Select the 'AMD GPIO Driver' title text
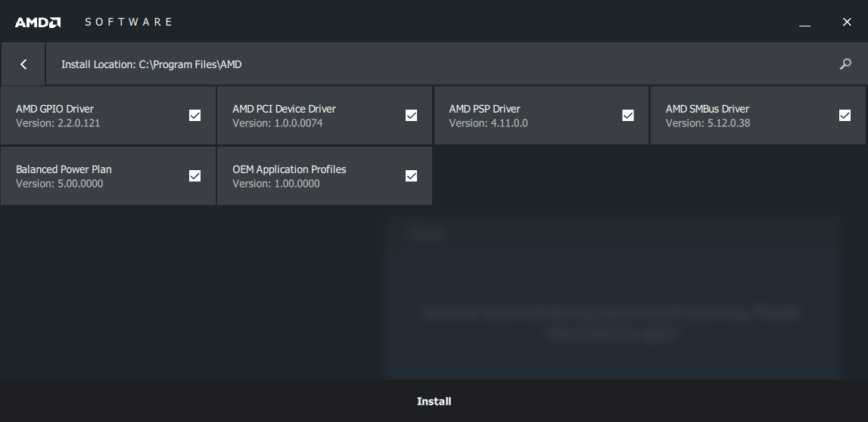 tap(54, 109)
